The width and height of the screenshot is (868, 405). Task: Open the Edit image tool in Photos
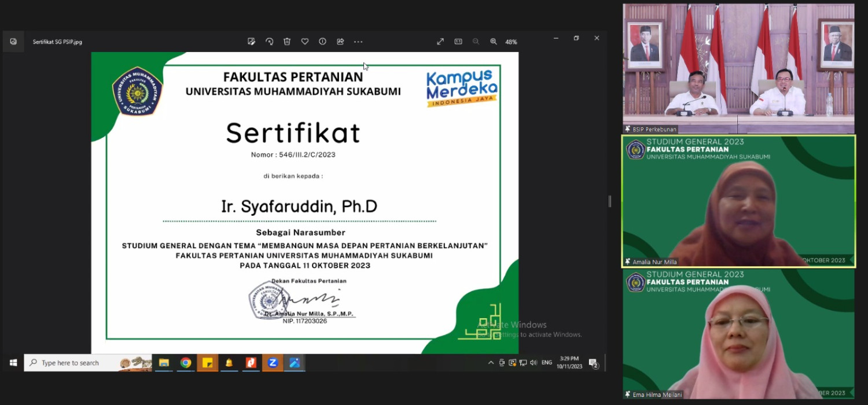(x=251, y=42)
